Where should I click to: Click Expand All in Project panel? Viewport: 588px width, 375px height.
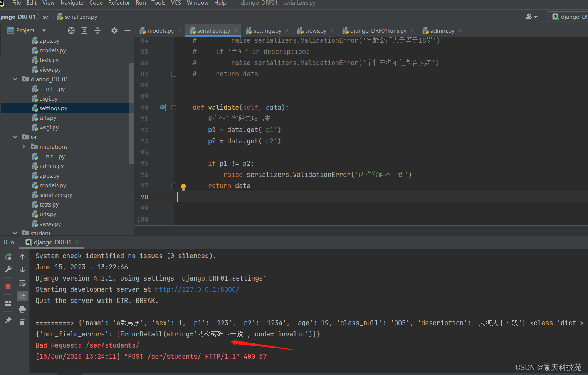(x=84, y=30)
